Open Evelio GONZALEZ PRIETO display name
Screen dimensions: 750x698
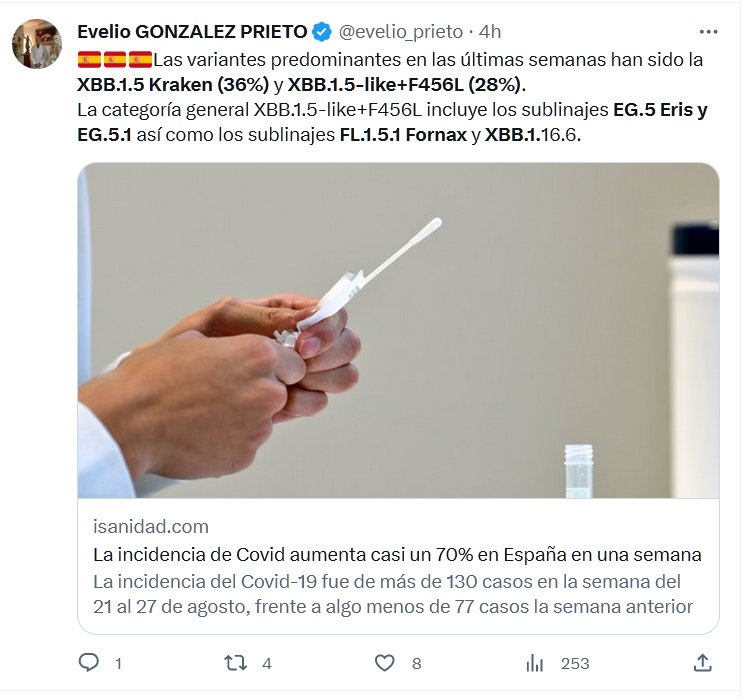click(192, 32)
